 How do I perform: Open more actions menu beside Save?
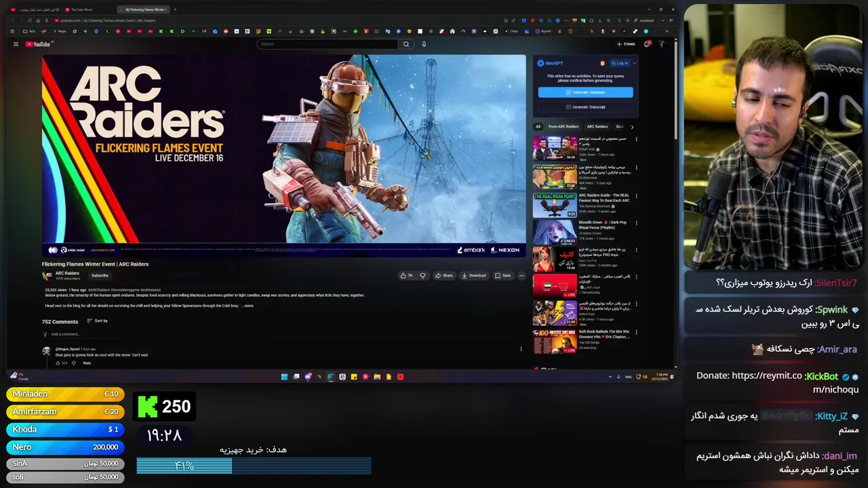(x=521, y=276)
